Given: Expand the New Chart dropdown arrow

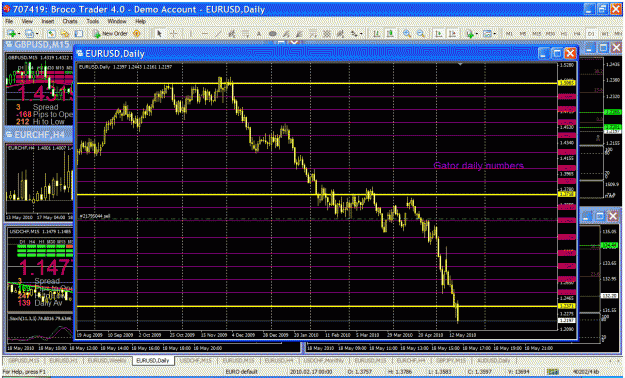Looking at the screenshot, I should [x=19, y=34].
